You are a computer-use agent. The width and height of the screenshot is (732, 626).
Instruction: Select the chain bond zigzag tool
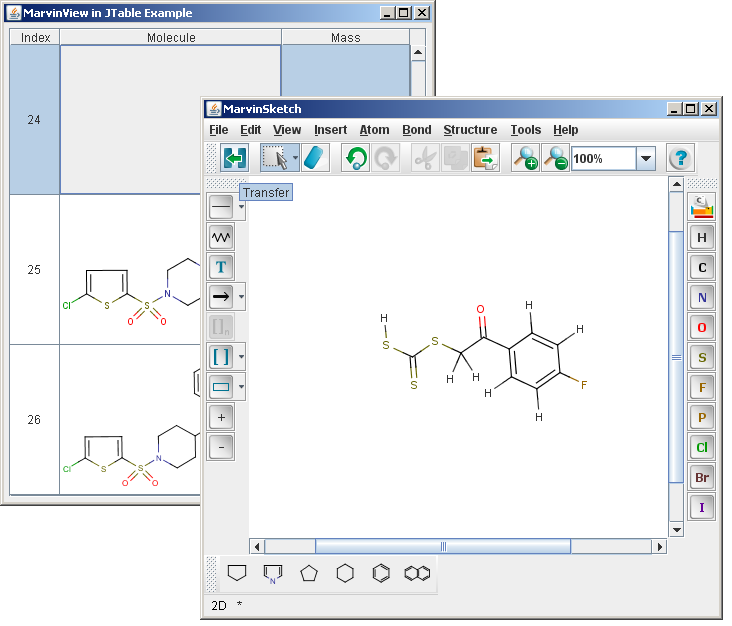(x=221, y=237)
